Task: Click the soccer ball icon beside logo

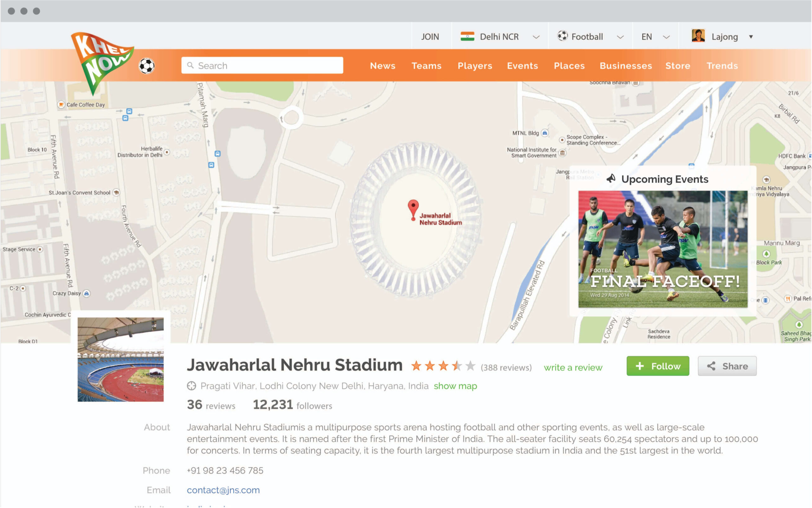Action: (x=147, y=65)
